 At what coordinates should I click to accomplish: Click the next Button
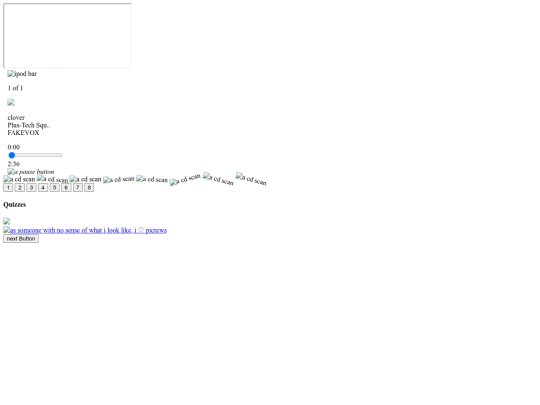(x=21, y=239)
